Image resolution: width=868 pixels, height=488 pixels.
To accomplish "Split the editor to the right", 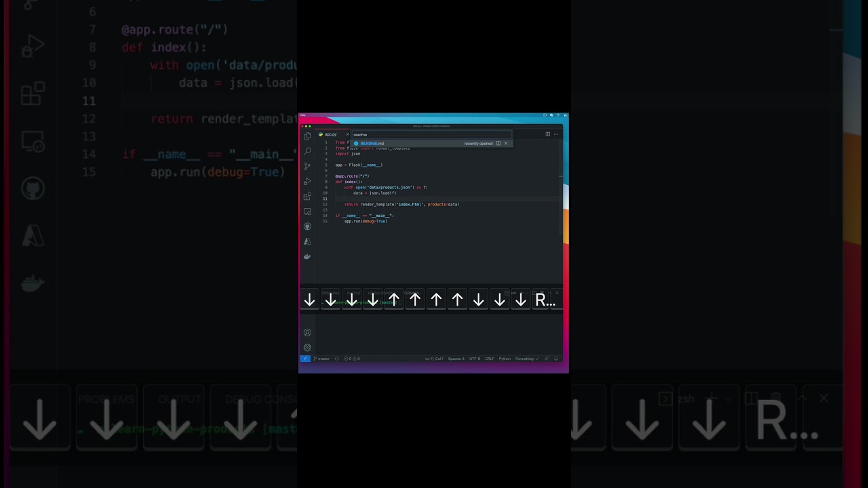I will click(x=547, y=134).
